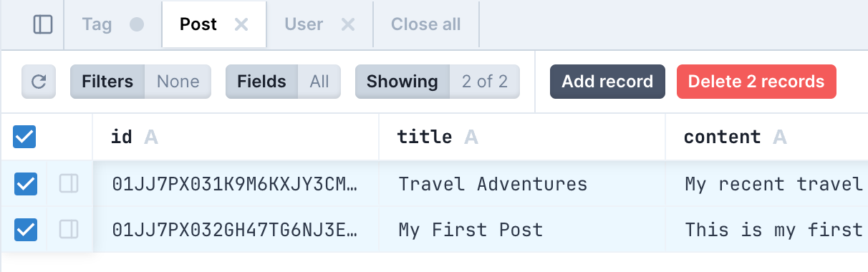Viewport: 868px width, 272px height.
Task: Open the Filters None dropdown
Action: pyautogui.click(x=140, y=82)
